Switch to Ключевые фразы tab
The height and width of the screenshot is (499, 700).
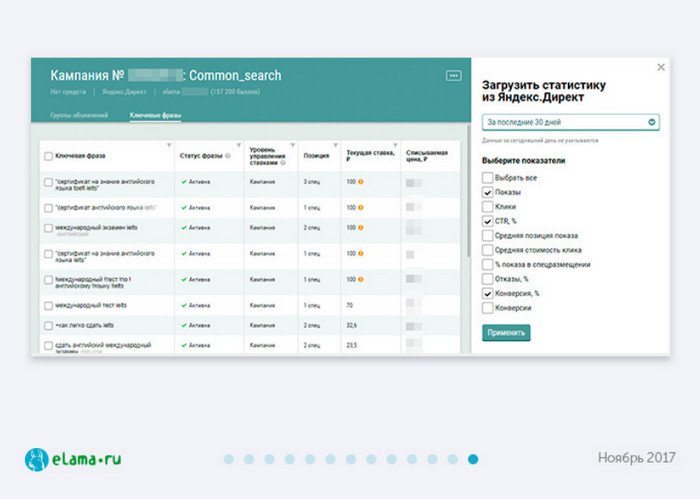(x=155, y=115)
